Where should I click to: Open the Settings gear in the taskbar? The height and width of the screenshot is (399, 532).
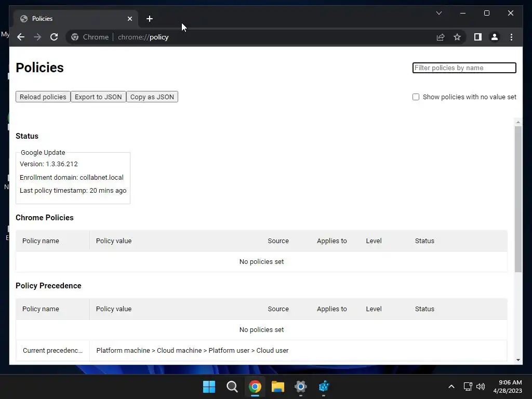pyautogui.click(x=301, y=387)
